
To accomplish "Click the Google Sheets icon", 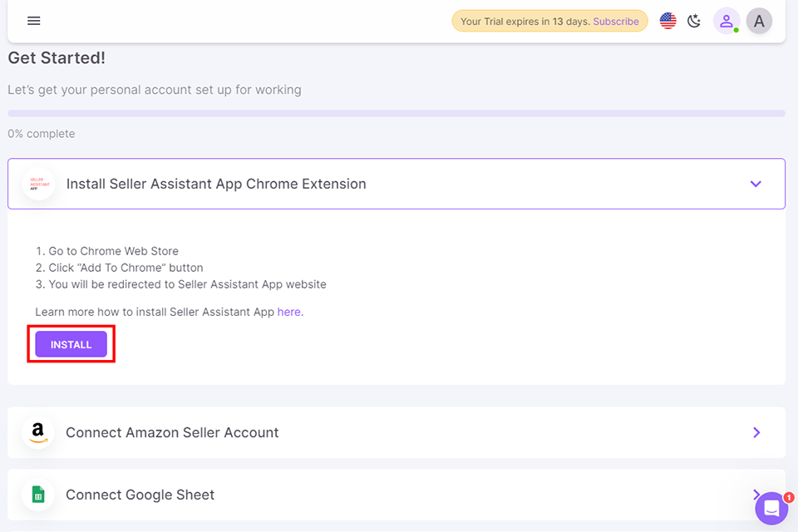I will click(x=38, y=495).
